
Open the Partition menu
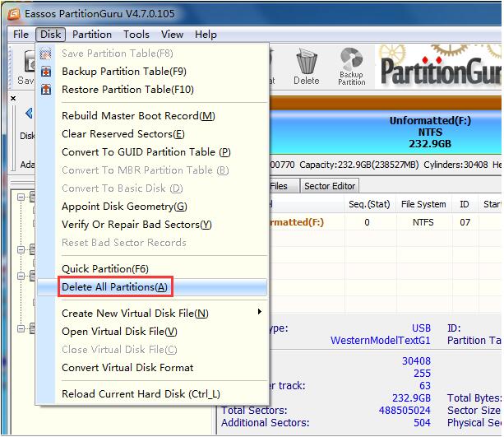(x=92, y=34)
